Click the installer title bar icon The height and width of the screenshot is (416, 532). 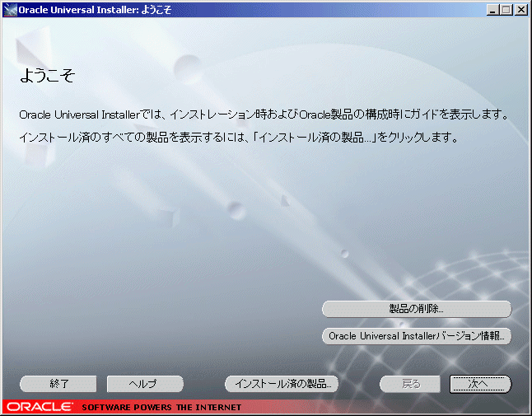10,10
